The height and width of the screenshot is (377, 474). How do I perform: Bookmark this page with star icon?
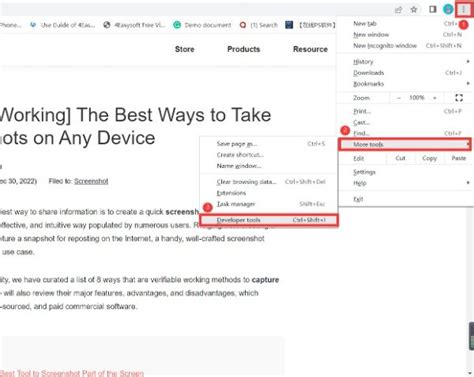point(414,9)
